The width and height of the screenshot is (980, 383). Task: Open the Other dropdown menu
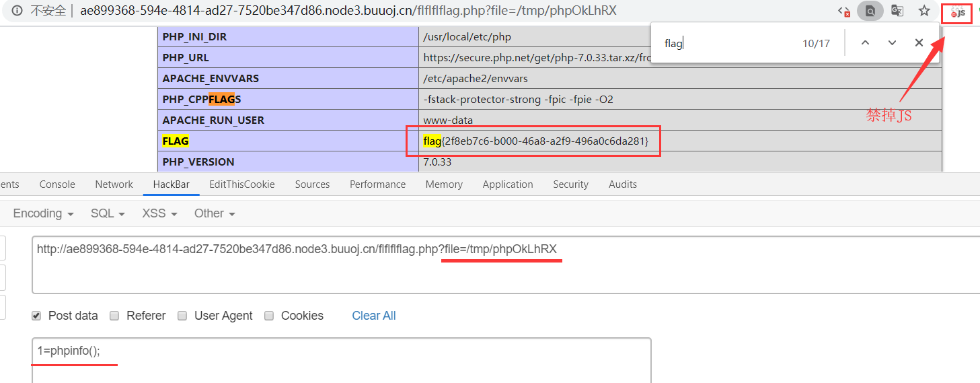pos(215,213)
